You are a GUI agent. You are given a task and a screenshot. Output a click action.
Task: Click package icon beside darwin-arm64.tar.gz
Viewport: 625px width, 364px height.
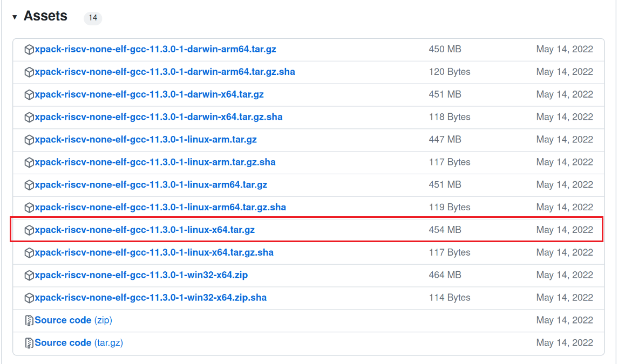(x=29, y=50)
